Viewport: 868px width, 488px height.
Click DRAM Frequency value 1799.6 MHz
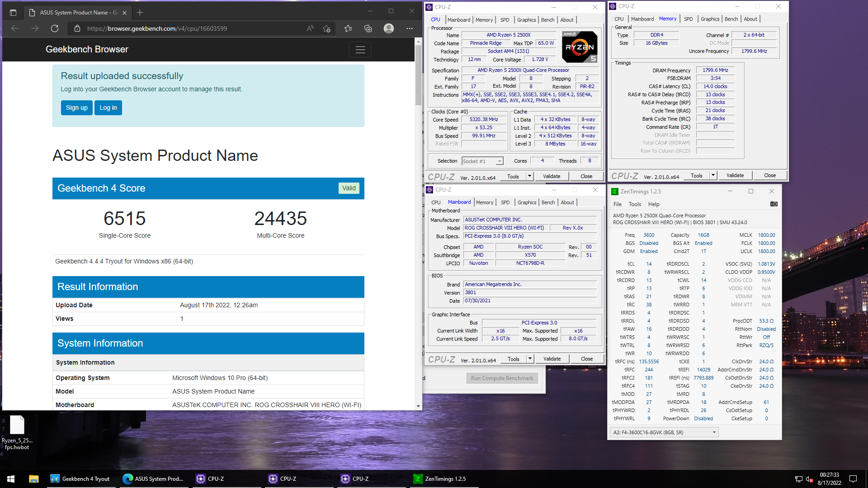pyautogui.click(x=715, y=70)
